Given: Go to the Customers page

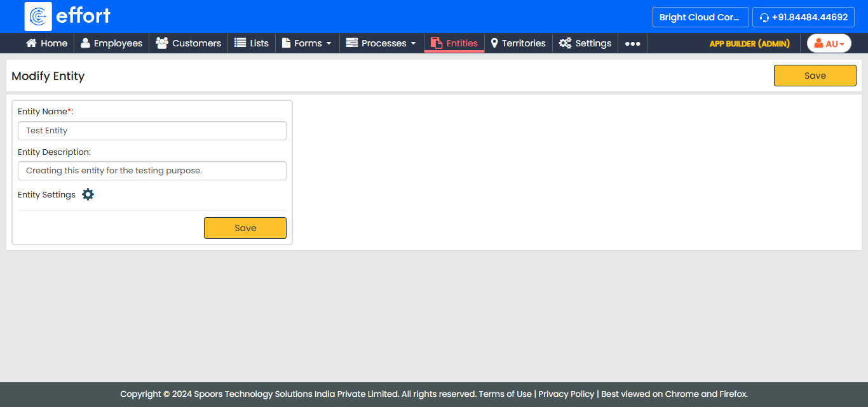Looking at the screenshot, I should (x=188, y=43).
